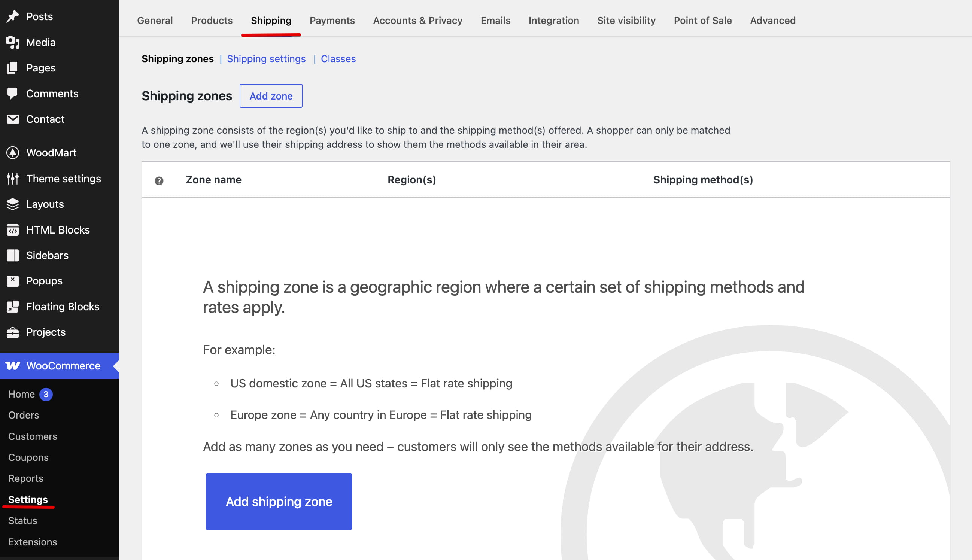This screenshot has width=972, height=560.
Task: Open Coupons submenu
Action: [x=28, y=457]
